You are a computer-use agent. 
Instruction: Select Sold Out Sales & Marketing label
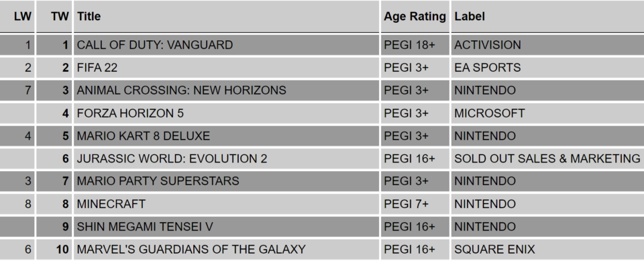point(547,158)
